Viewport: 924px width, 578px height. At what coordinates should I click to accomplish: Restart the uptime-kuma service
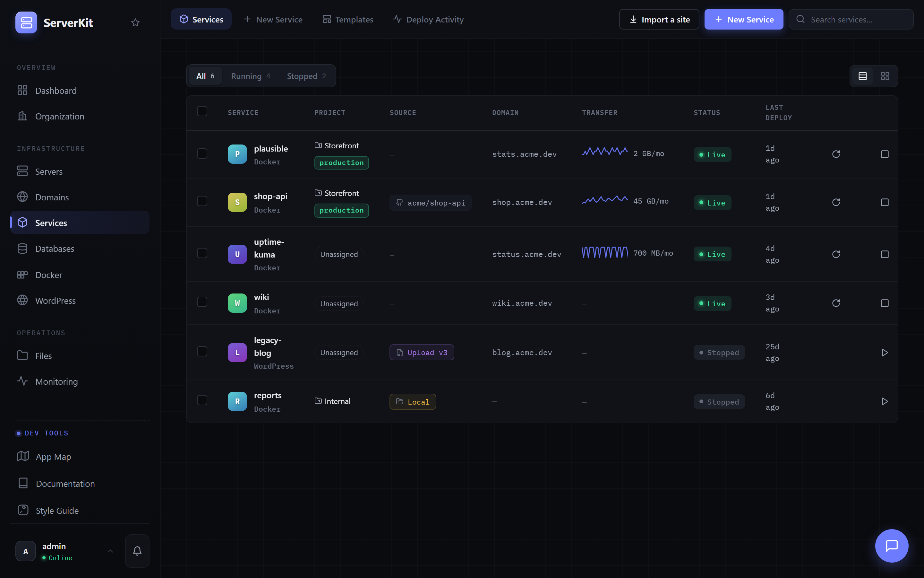(836, 254)
